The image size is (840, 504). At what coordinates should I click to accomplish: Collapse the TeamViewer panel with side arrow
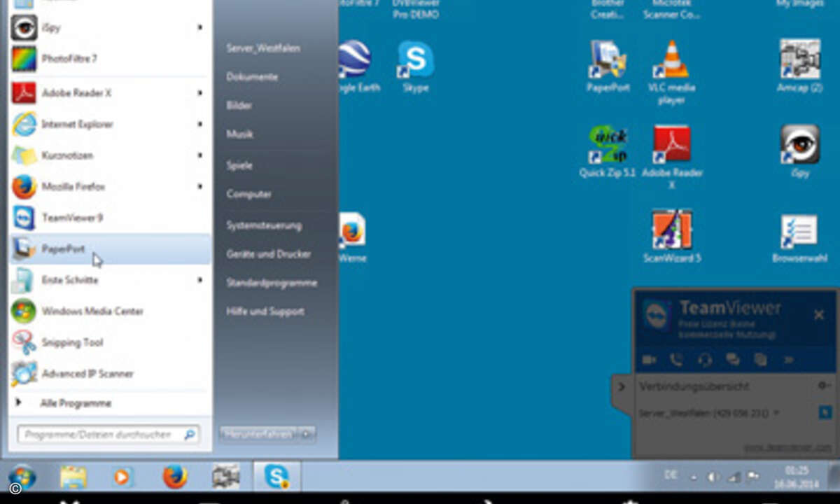pyautogui.click(x=620, y=386)
